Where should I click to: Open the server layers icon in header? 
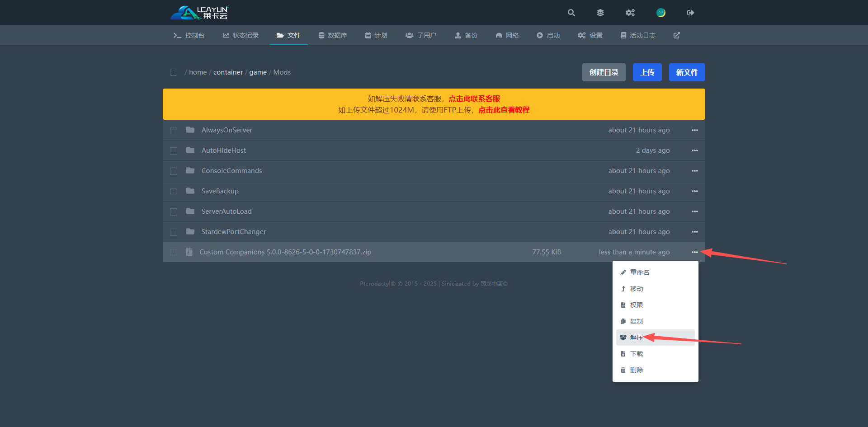600,13
